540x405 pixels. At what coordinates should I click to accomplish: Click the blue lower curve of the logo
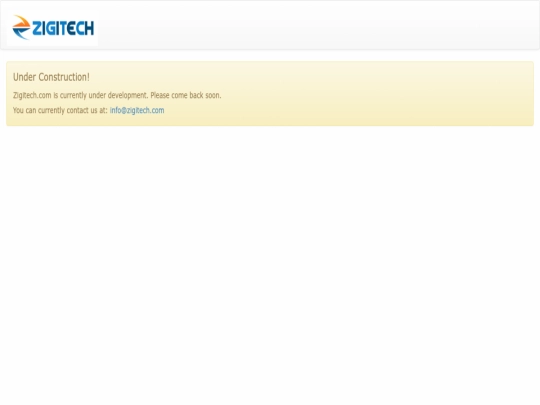click(21, 33)
